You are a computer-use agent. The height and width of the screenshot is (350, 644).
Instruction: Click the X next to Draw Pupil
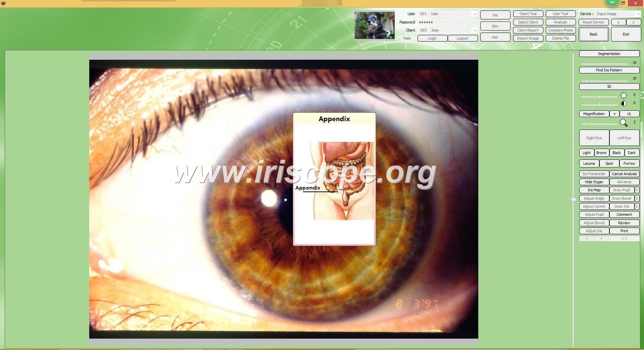tap(637, 190)
